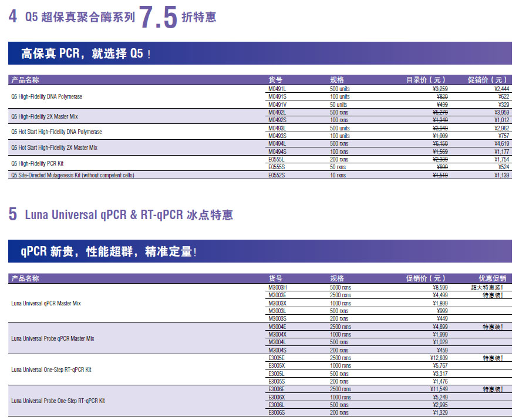Click 'Q5 Hot Start High-Fidelity DNA Polymerase'

pyautogui.click(x=56, y=132)
